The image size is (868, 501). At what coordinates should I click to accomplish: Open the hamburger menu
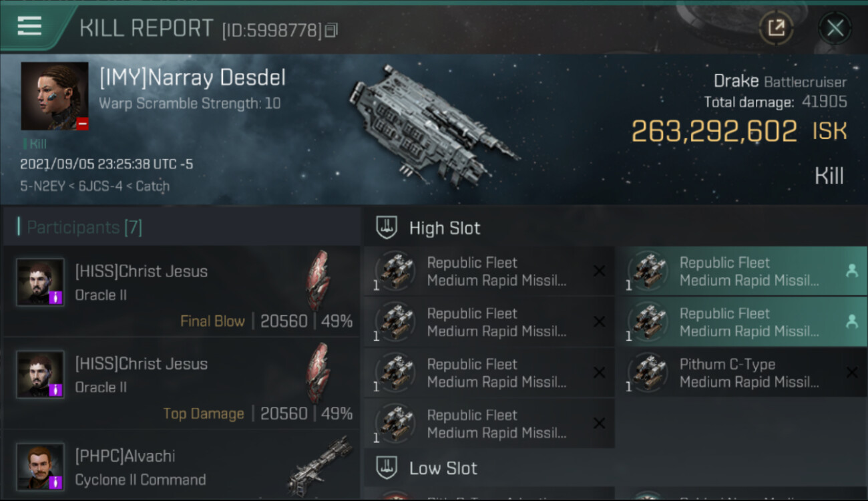(x=29, y=26)
